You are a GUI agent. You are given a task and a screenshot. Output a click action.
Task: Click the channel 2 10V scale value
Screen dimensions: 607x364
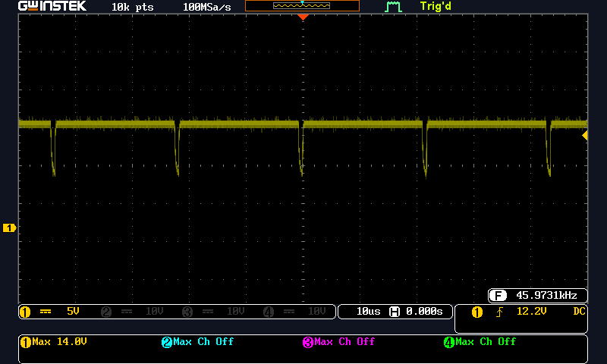pos(155,311)
